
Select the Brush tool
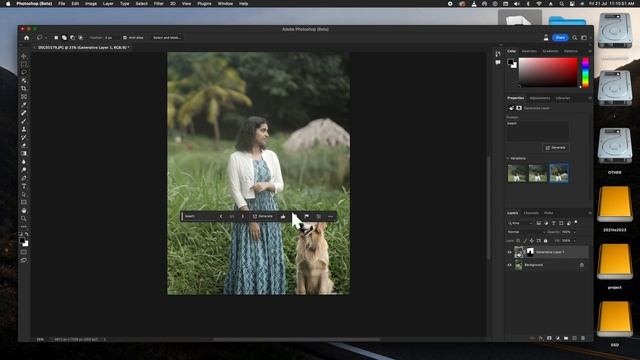pyautogui.click(x=24, y=121)
